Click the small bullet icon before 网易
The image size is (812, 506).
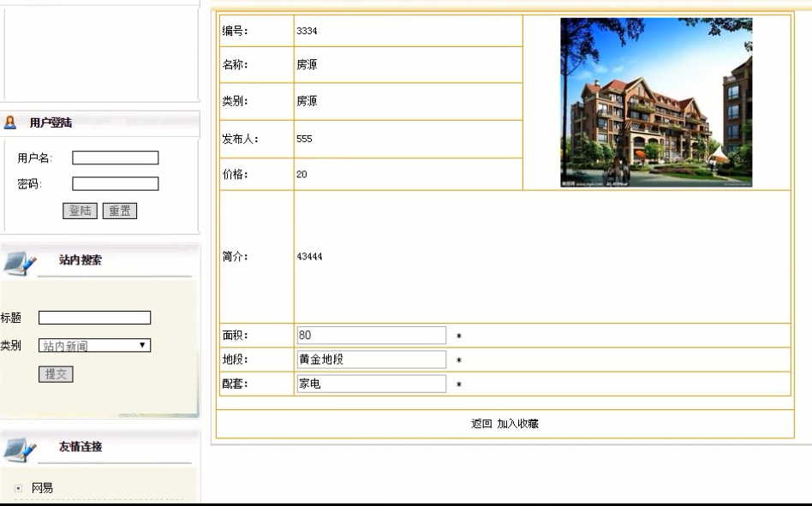point(18,488)
